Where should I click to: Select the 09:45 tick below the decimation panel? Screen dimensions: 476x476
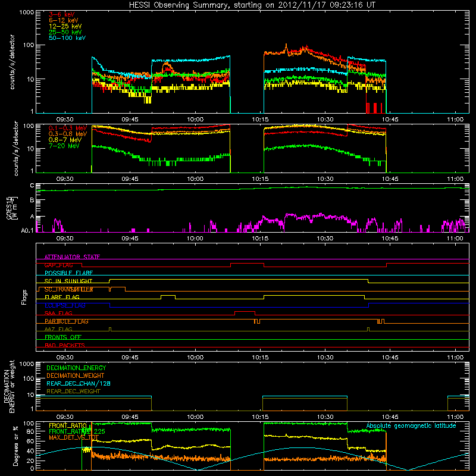point(130,417)
